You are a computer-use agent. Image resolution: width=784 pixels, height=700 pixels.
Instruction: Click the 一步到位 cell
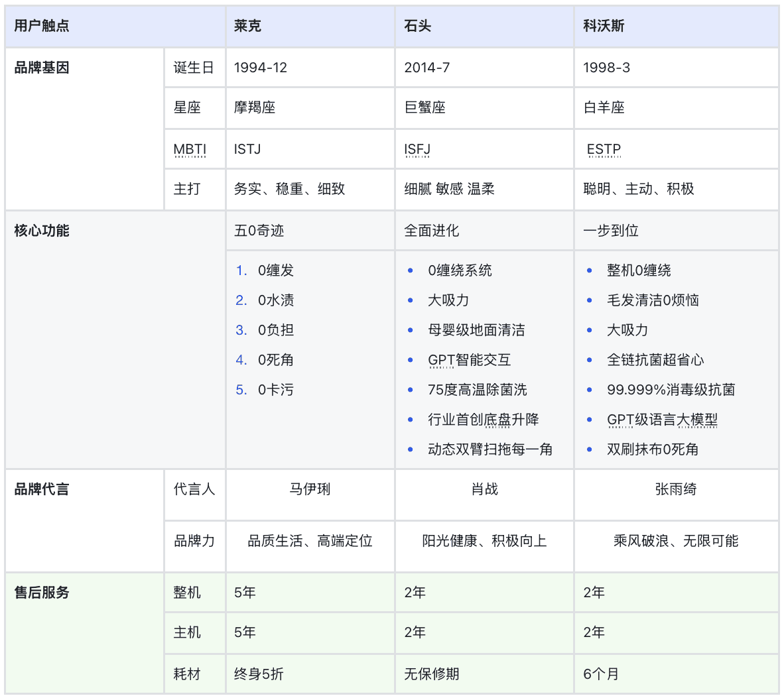pyautogui.click(x=677, y=231)
